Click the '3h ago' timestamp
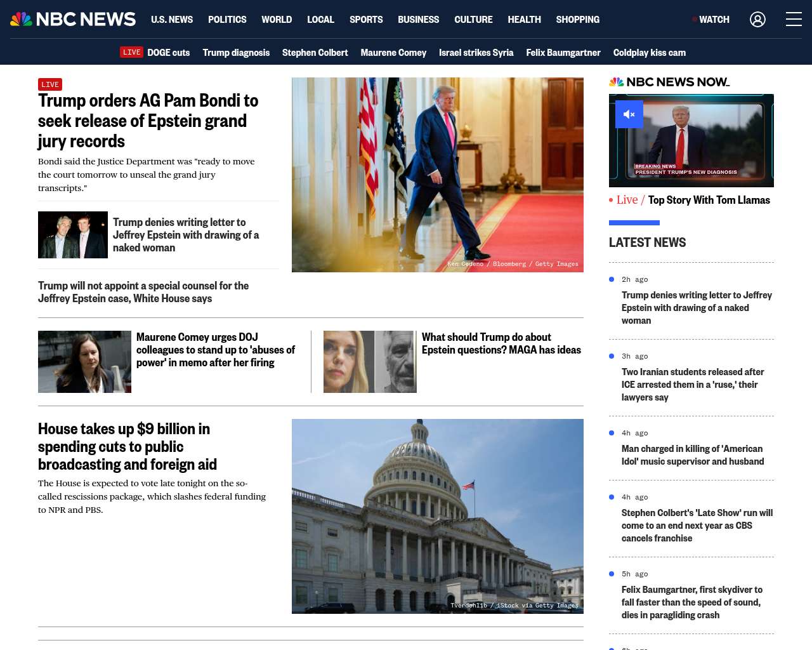Image resolution: width=812 pixels, height=650 pixels. click(634, 356)
